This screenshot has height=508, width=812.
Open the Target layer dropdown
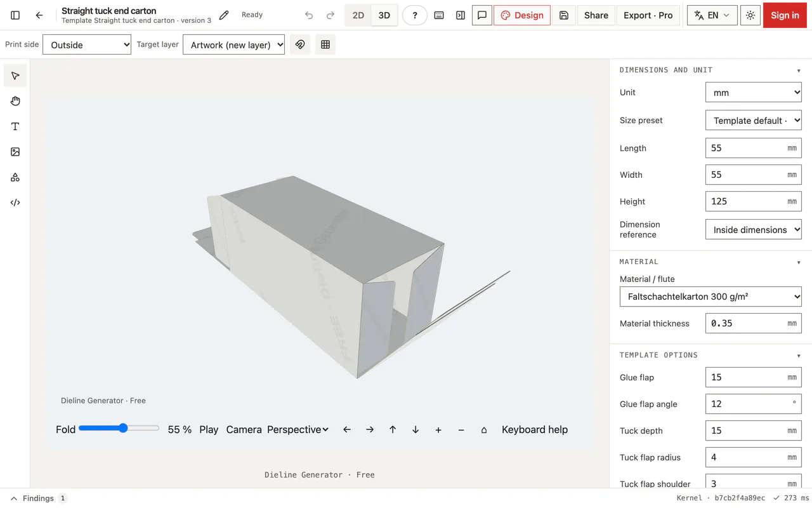[x=234, y=44]
